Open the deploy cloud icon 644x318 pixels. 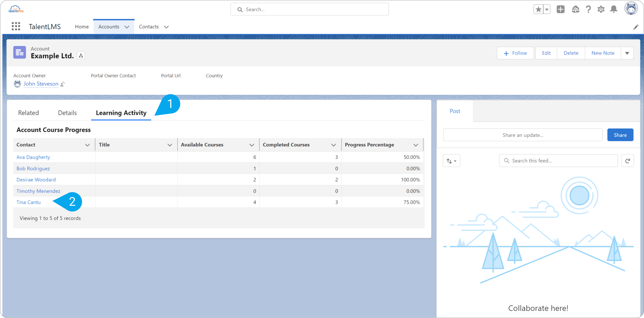pos(576,9)
